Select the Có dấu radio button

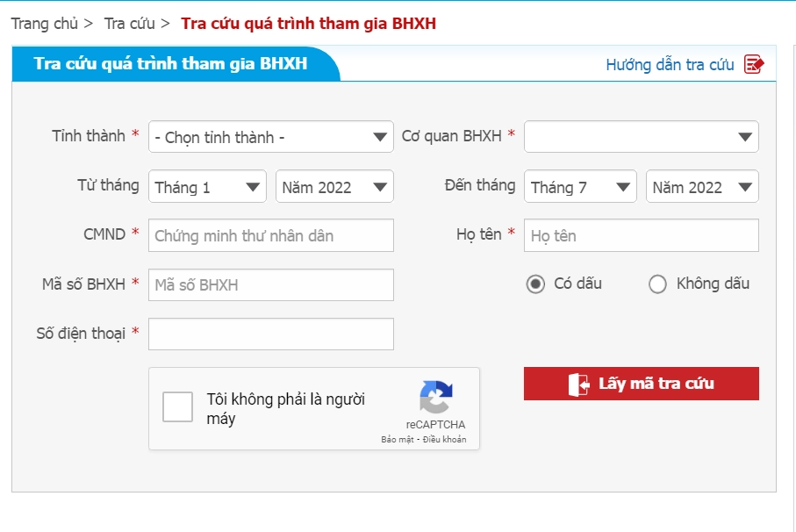[534, 284]
